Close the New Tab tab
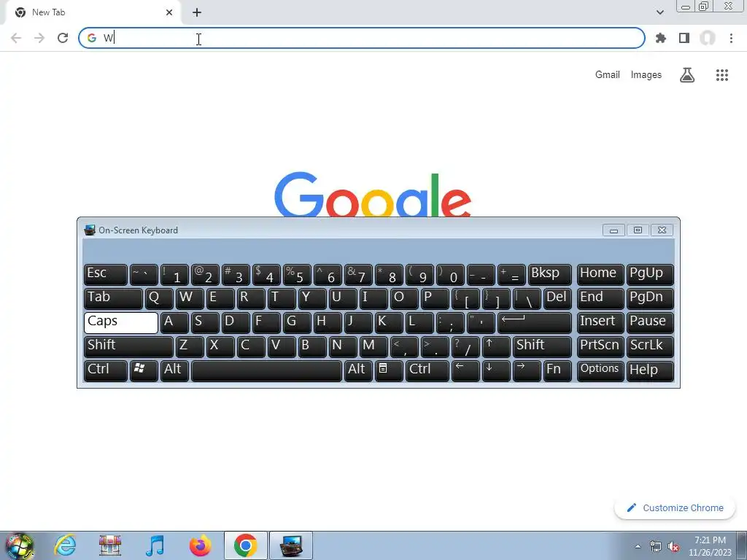Viewport: 747px width, 560px height. (x=169, y=12)
